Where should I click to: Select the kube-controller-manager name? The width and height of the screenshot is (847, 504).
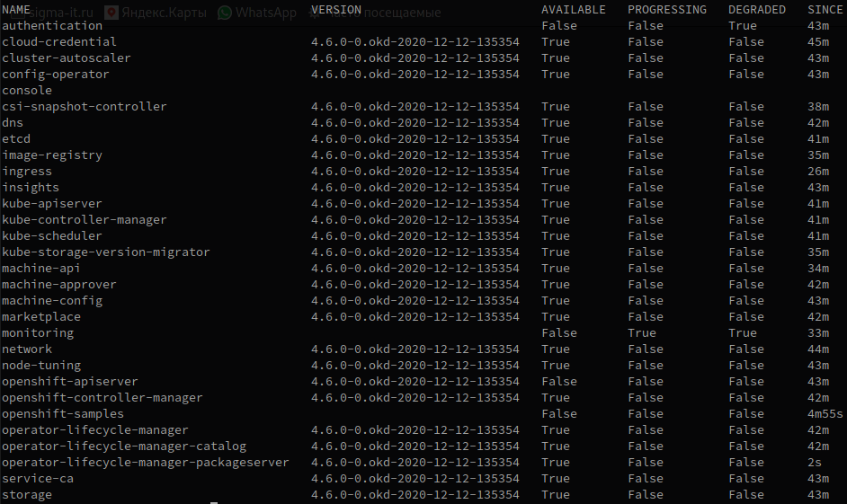click(85, 220)
